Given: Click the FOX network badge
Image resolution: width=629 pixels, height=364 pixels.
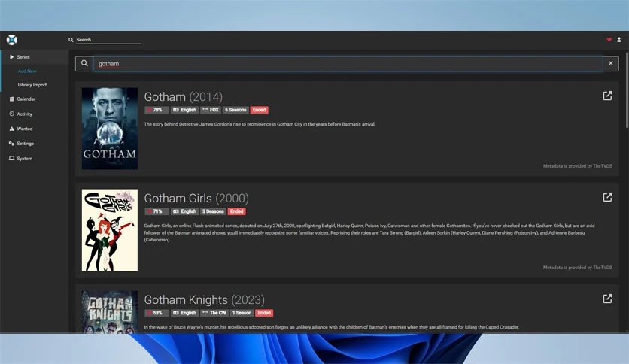Looking at the screenshot, I should pos(211,110).
